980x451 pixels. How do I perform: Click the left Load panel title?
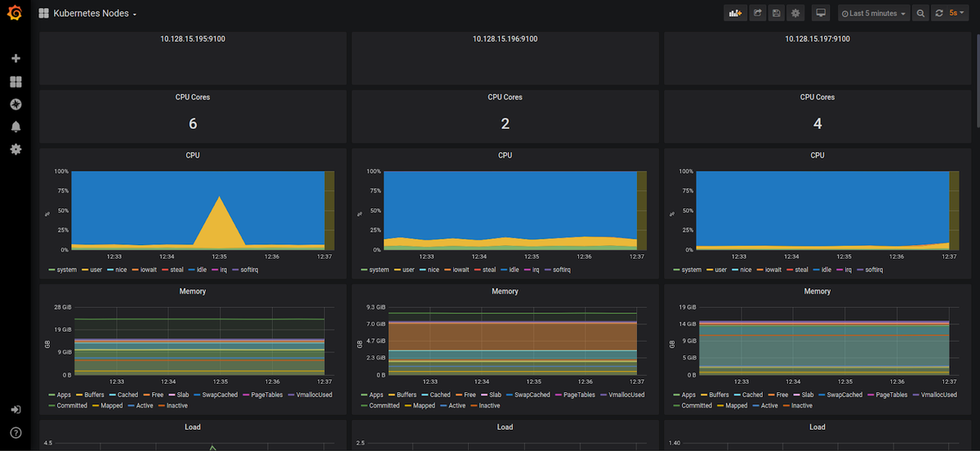[x=193, y=426]
